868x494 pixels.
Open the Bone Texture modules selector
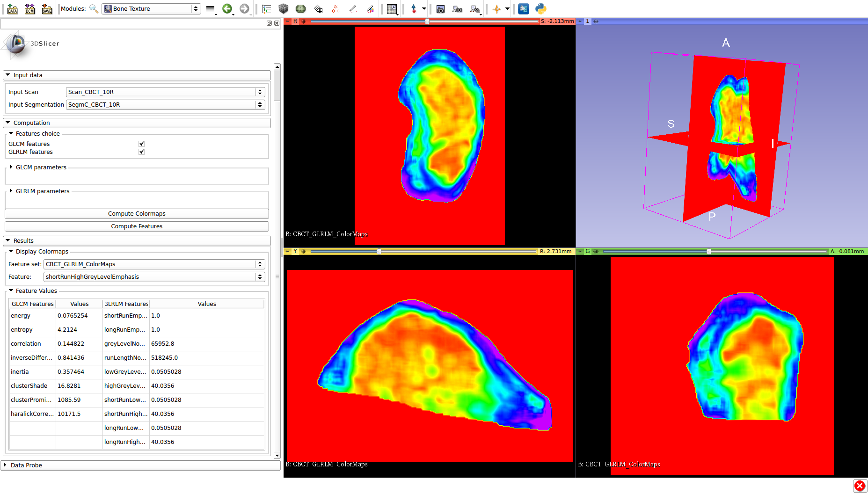pyautogui.click(x=152, y=9)
